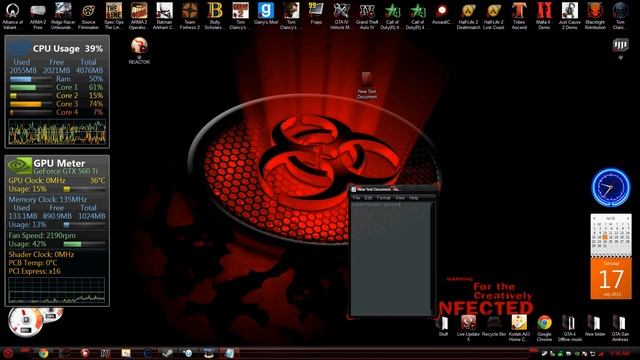Launch Grand Theft Auto IV icon
640x360 pixels.
pyautogui.click(x=367, y=16)
